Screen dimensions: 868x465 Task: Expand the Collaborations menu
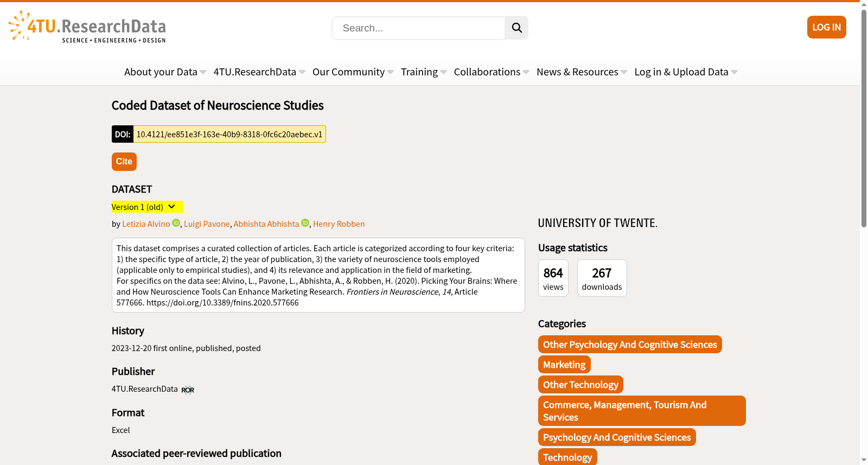pyautogui.click(x=492, y=72)
